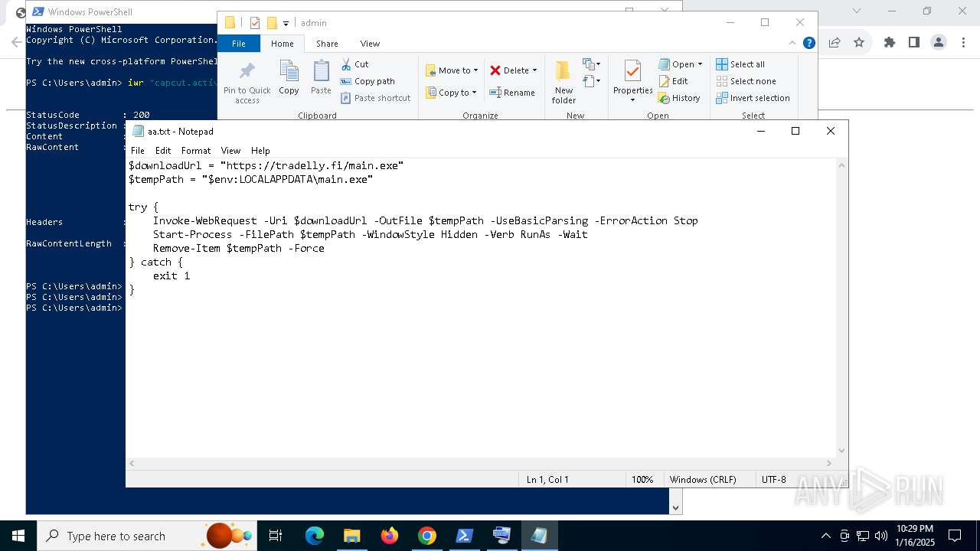This screenshot has height=551, width=980.
Task: Open Notepad's Format menu
Action: [196, 151]
